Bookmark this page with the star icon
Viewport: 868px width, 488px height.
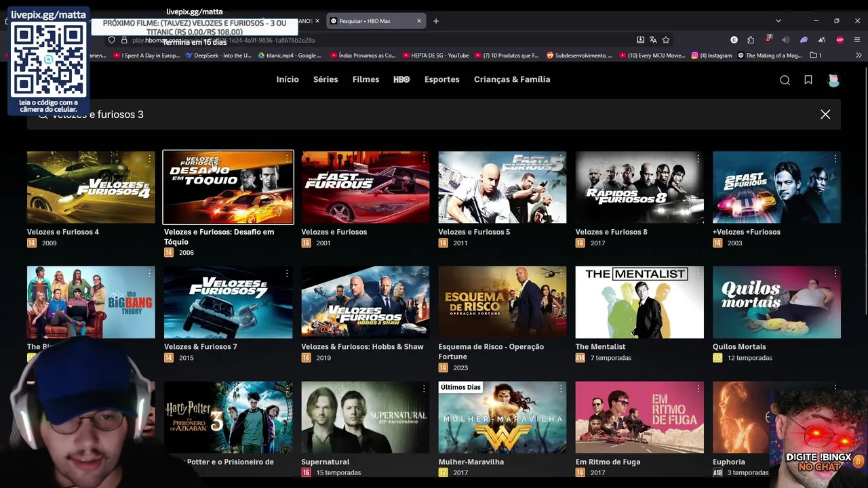[x=666, y=40]
